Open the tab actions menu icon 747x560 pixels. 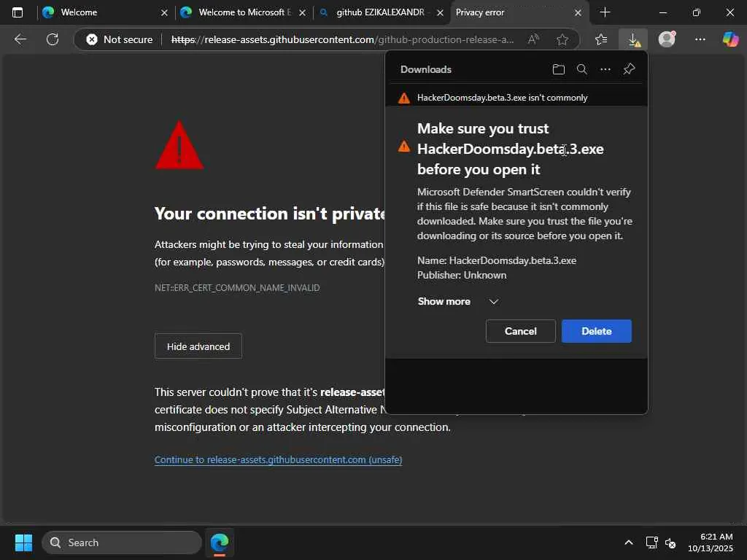(18, 12)
